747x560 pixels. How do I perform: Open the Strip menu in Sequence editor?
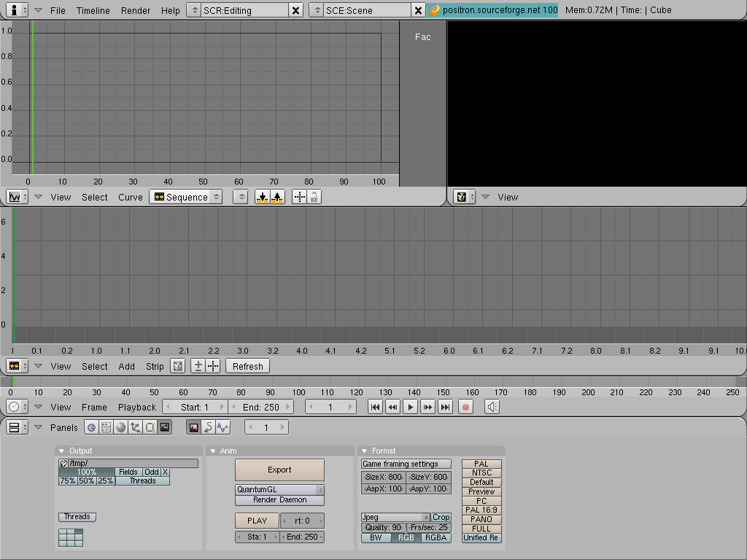155,366
